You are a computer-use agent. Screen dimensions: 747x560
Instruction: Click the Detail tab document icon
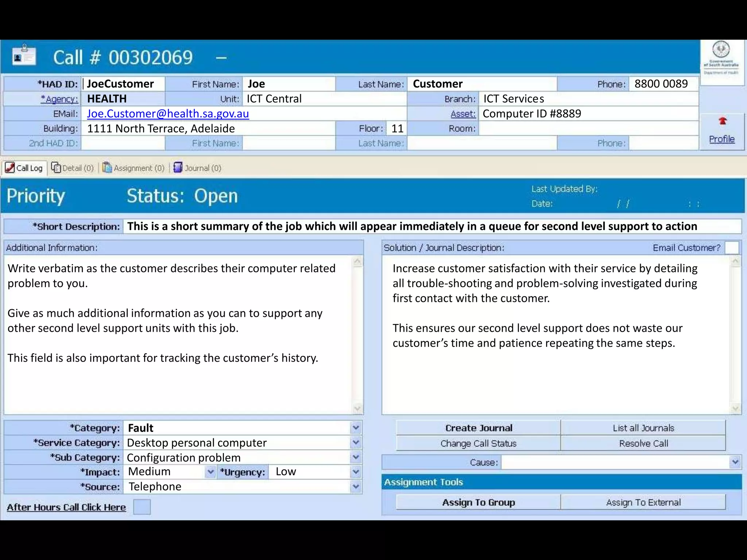click(x=56, y=168)
